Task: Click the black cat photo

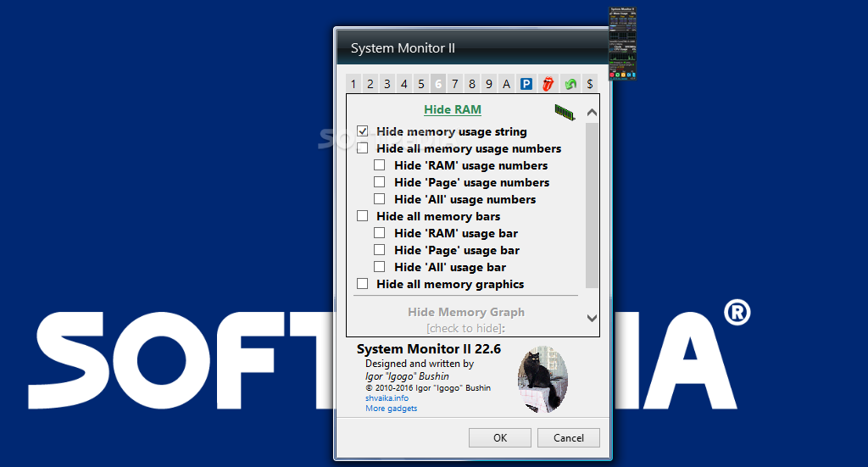Action: click(542, 380)
